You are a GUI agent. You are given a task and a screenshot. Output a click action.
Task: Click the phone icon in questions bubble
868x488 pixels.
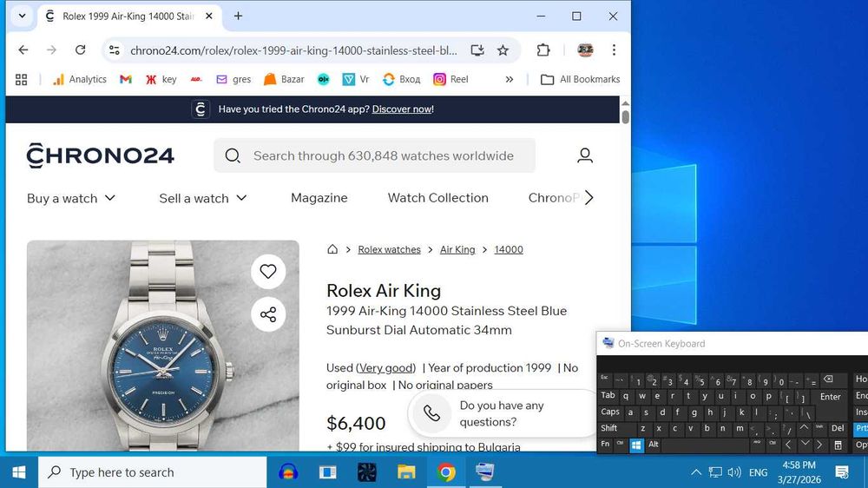431,413
